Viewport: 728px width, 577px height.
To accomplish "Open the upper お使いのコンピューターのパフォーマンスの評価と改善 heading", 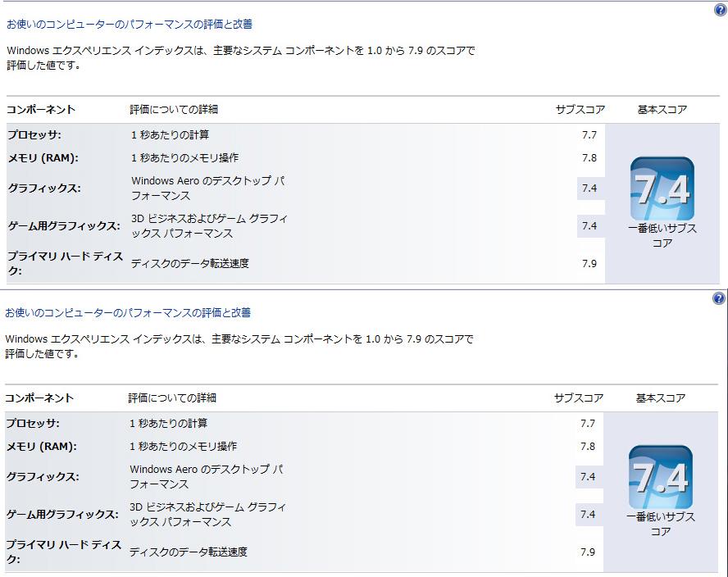I will coord(130,24).
